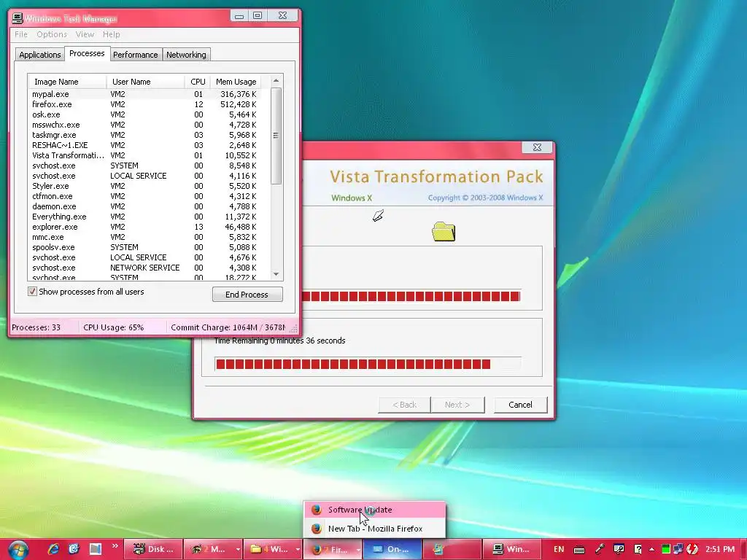Click the Wi... folder grouped taskbar button
This screenshot has width=747, height=560.
click(x=269, y=549)
